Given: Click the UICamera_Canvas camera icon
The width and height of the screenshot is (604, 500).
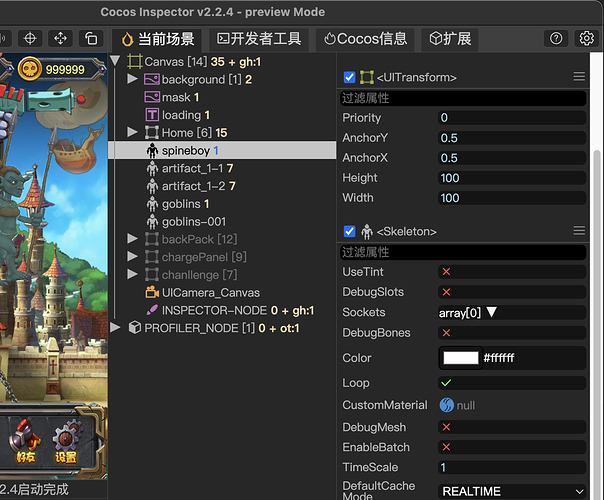Looking at the screenshot, I should (152, 292).
